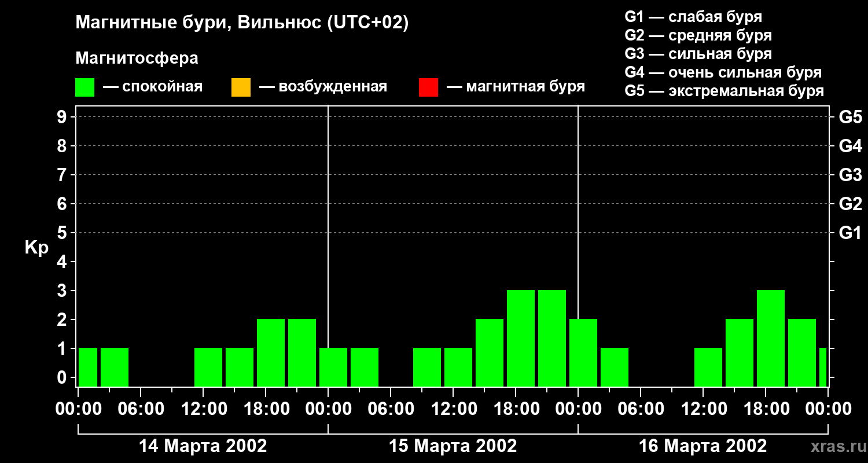Click the Kp 2 bar at 00:00 on 16 March
Viewport: 868px width, 463px height.
583,352
